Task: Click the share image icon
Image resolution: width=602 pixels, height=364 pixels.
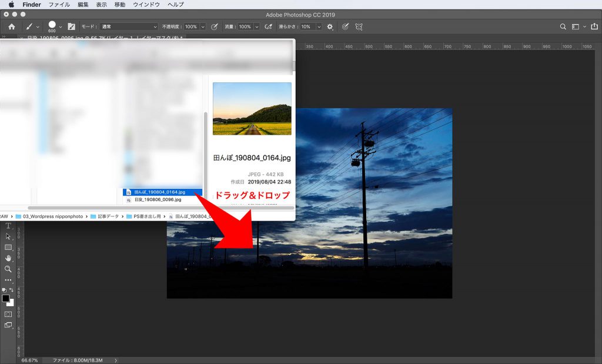Action: 594,26
